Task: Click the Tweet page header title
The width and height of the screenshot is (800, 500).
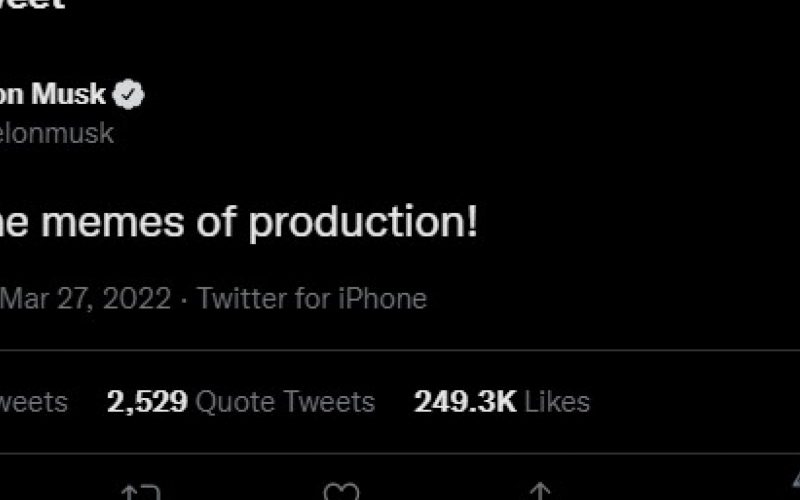Action: [32, 5]
